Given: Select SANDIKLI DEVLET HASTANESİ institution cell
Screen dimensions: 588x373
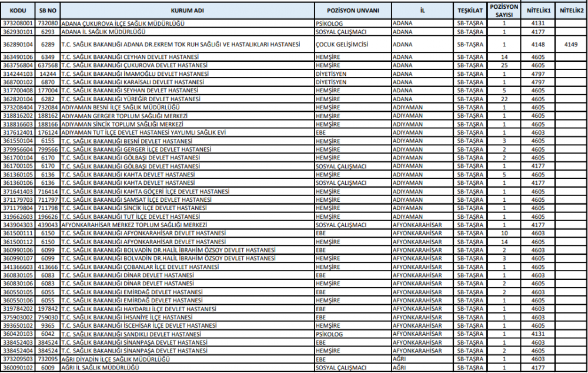Looking at the screenshot, I should 187,334.
